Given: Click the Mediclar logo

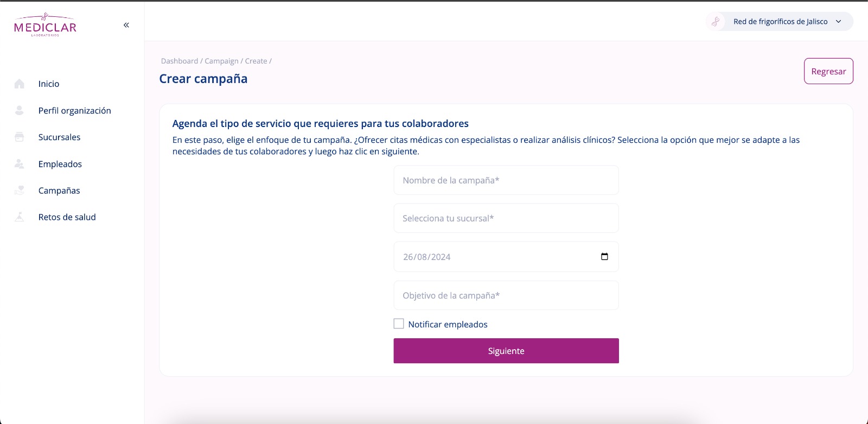Looking at the screenshot, I should click(45, 25).
